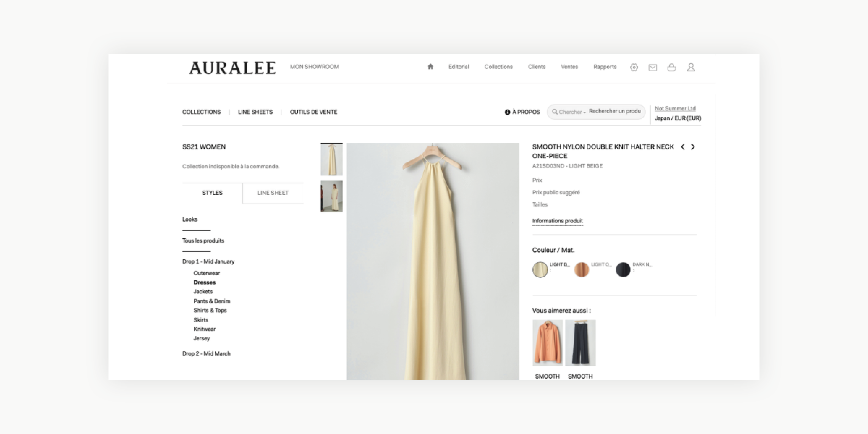Open the shopping bag icon

(671, 67)
